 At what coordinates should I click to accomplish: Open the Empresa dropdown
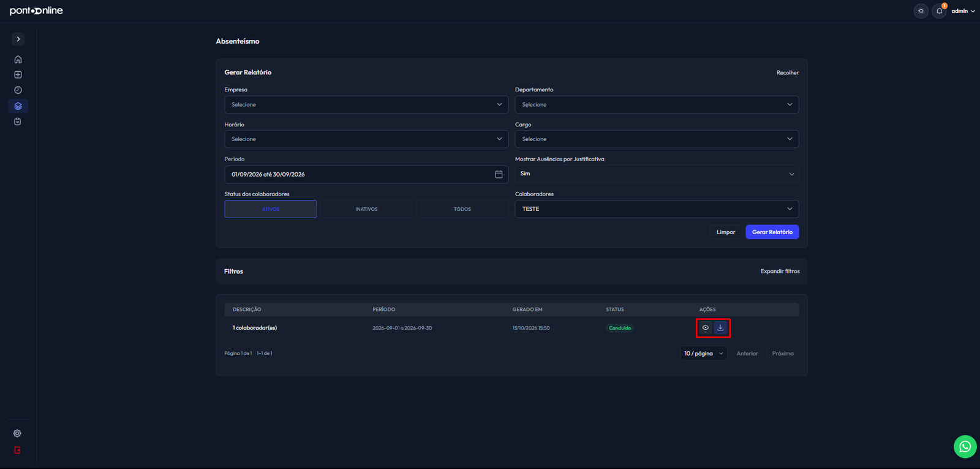(366, 104)
